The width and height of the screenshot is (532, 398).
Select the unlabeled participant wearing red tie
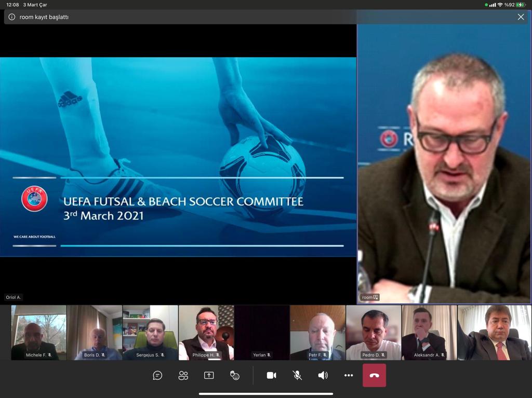(x=494, y=333)
